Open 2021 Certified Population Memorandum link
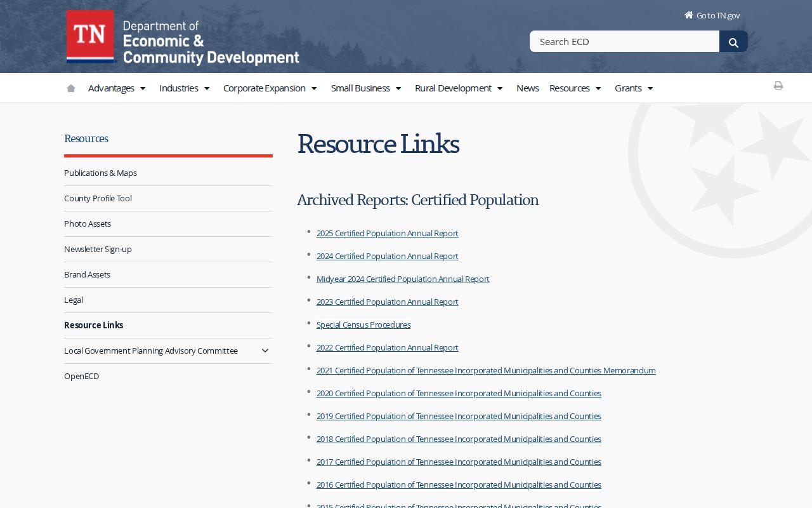812x508 pixels. (x=486, y=370)
